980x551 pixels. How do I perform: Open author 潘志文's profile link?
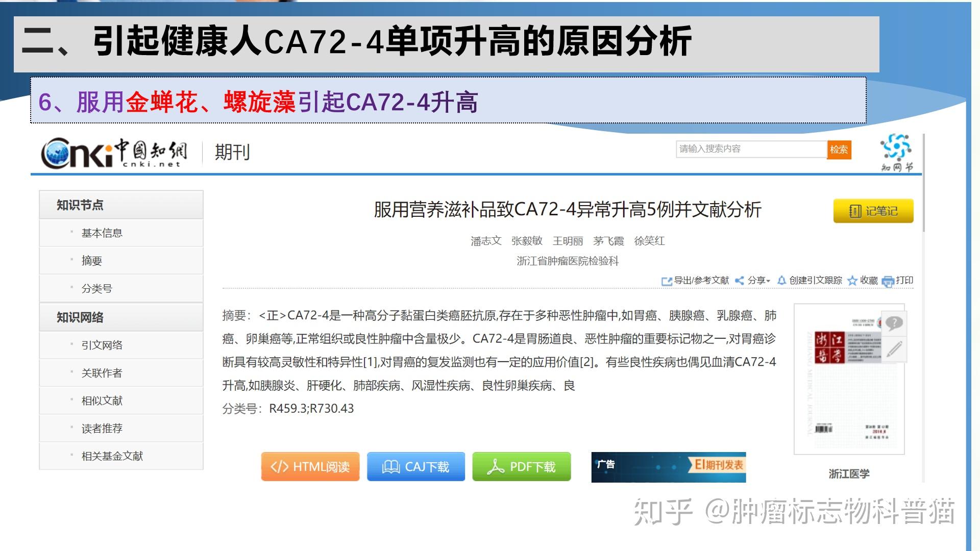tap(486, 241)
